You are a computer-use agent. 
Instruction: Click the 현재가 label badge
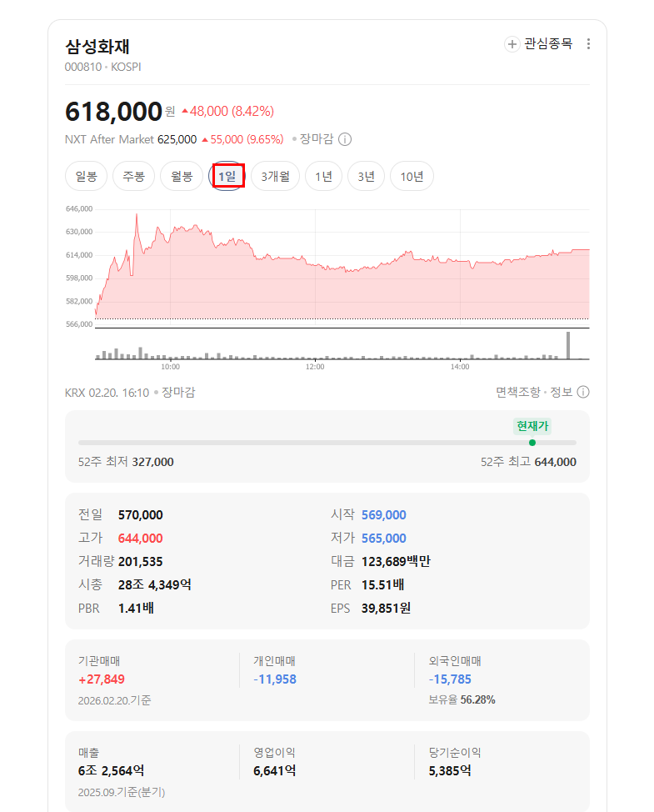click(x=532, y=426)
